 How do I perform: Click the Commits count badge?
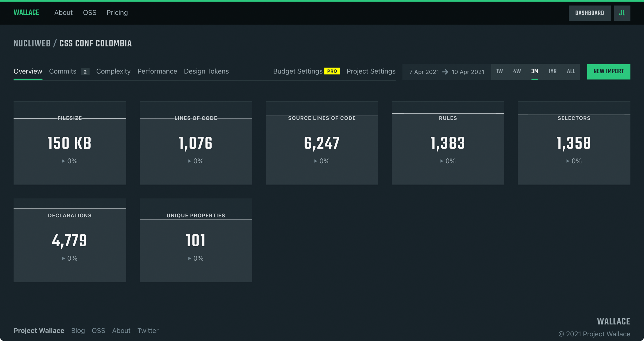tap(85, 72)
